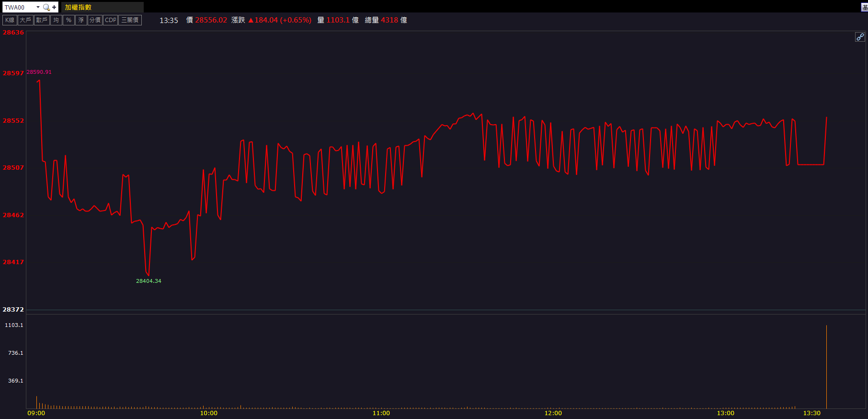Screen dimensions: 868x419
Task: Click the 11:00 time axis label
Action: click(x=381, y=413)
